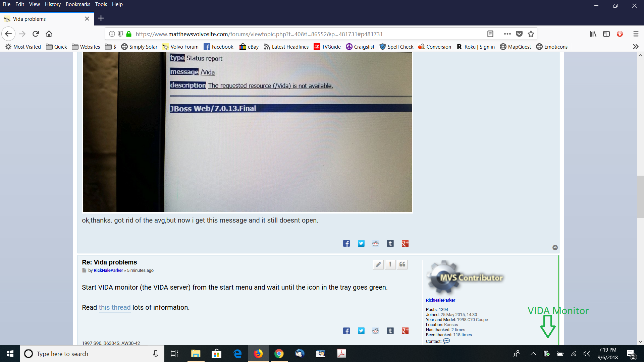
Task: Expand hidden system tray icons
Action: pyautogui.click(x=533, y=354)
